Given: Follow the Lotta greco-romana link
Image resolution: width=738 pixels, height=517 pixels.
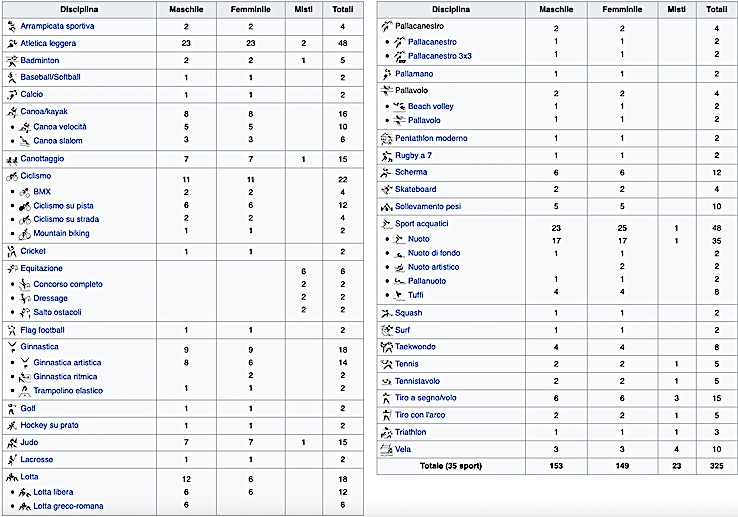Looking at the screenshot, I should click(x=68, y=506).
